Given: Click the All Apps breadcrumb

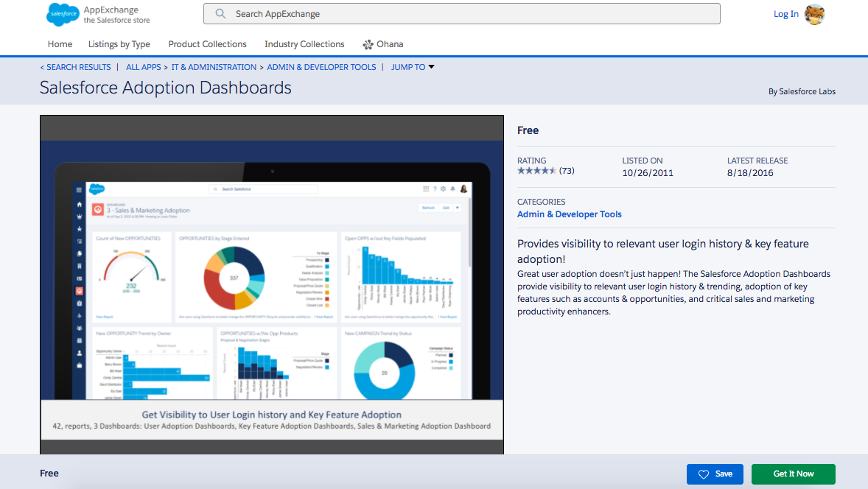Looking at the screenshot, I should point(144,67).
